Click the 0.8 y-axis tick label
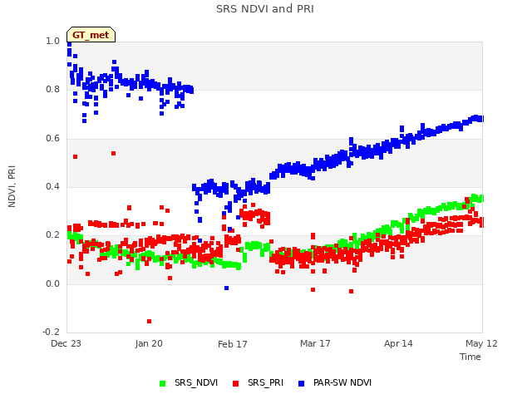532x399 pixels. [52, 89]
